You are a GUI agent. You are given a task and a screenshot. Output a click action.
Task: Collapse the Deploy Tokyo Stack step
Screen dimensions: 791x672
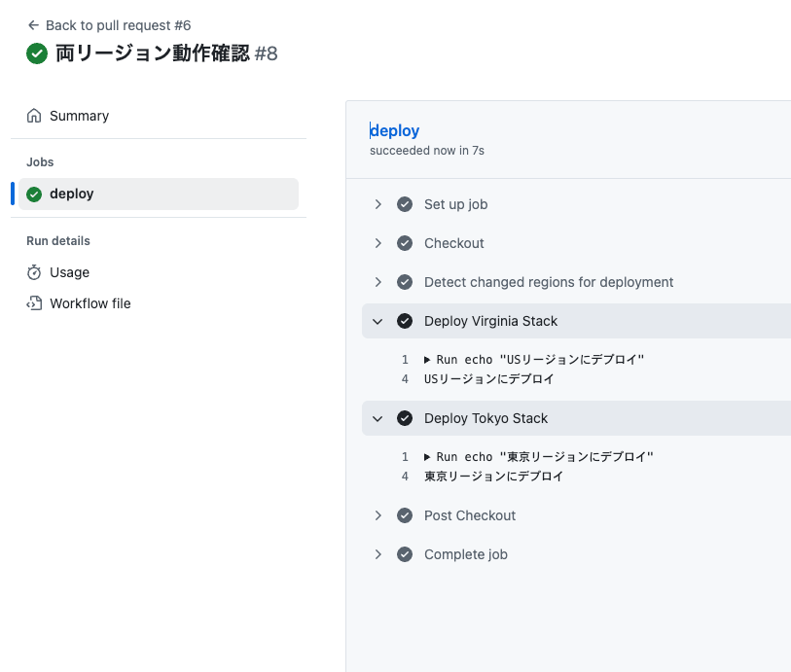pos(378,418)
